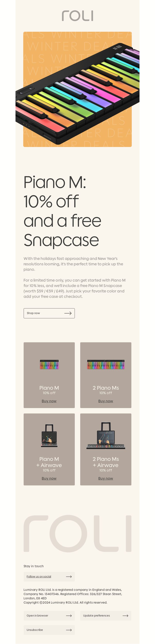Select the single Piano M product image

point(49,365)
